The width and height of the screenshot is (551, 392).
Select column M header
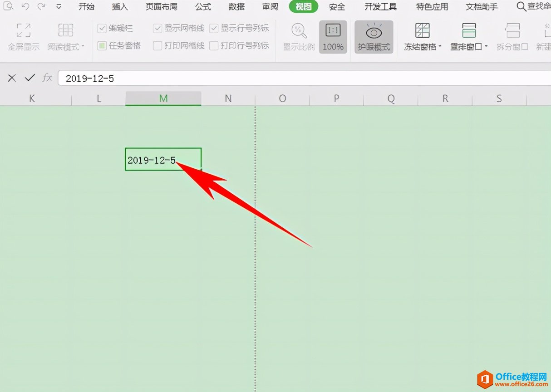click(163, 98)
